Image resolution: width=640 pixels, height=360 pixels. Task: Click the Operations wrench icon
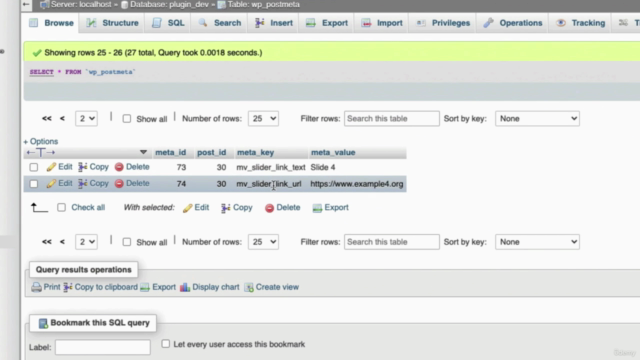489,23
